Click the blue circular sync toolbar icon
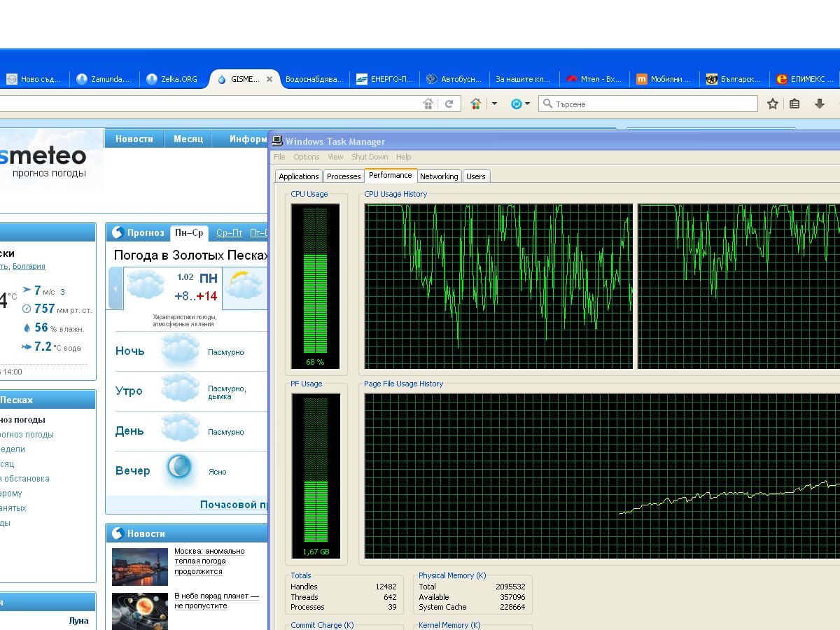This screenshot has width=840, height=630. (x=517, y=104)
